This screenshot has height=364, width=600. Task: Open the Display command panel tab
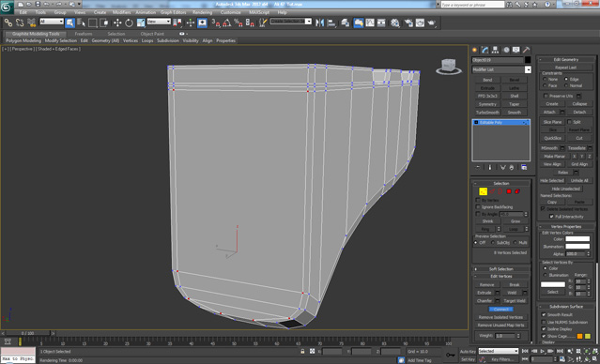click(x=516, y=50)
